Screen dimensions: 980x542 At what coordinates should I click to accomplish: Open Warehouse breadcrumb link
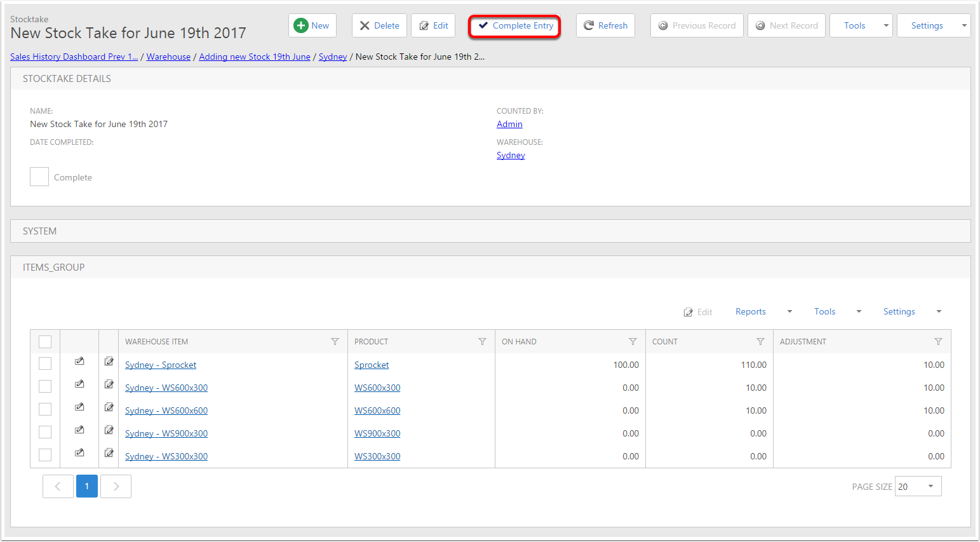pos(168,57)
